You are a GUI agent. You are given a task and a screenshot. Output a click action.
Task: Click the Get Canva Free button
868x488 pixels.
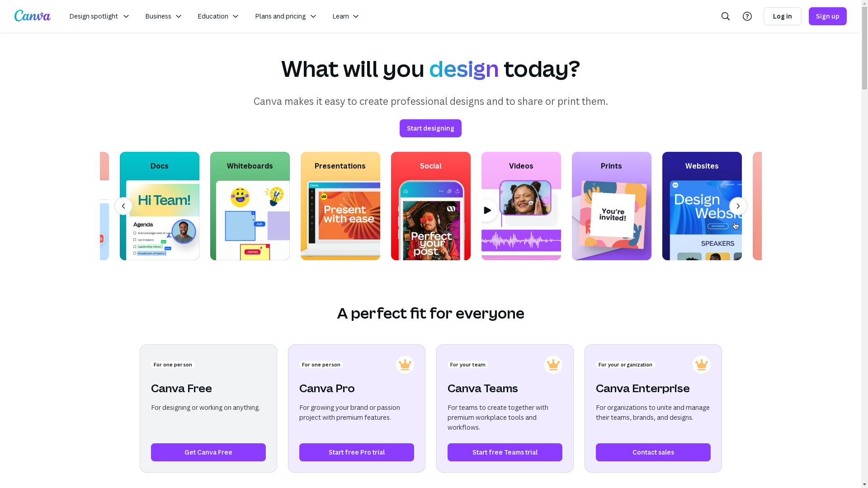click(x=208, y=452)
